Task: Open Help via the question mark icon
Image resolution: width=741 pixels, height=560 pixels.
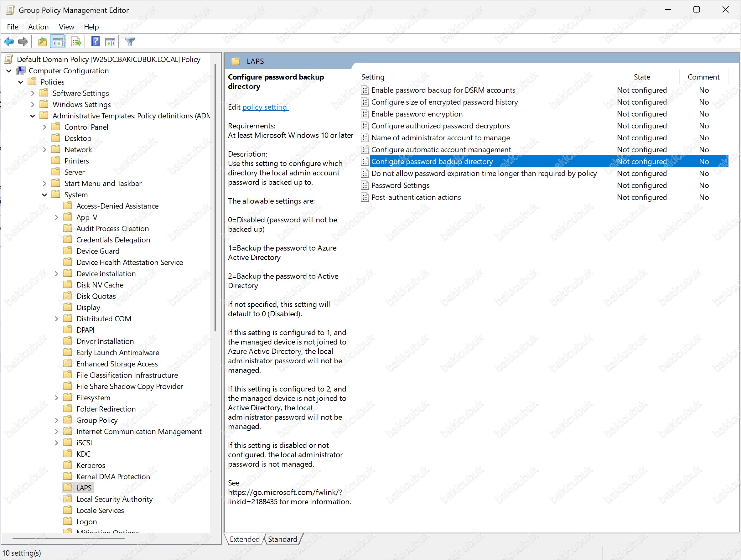Action: pos(96,42)
